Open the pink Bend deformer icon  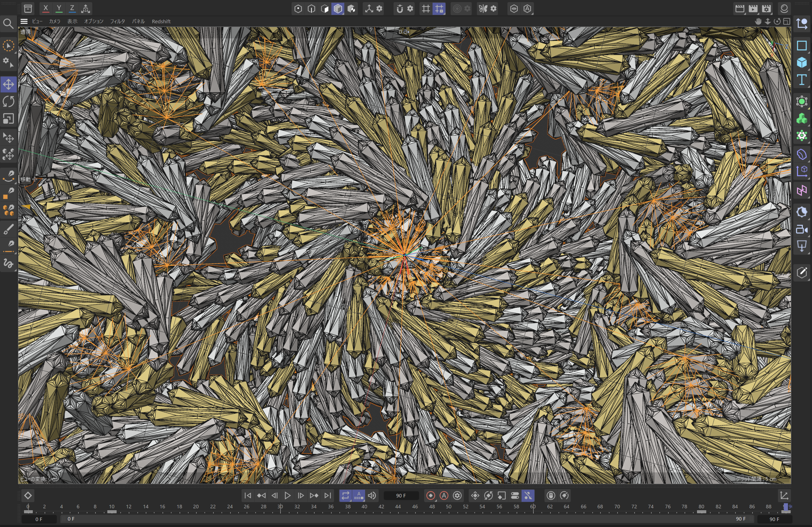pos(802,190)
